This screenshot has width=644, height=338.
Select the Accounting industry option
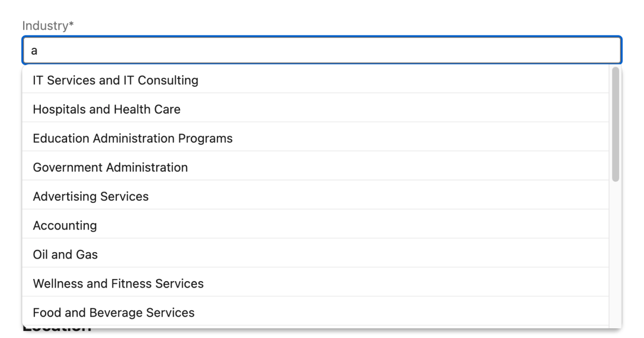pyautogui.click(x=65, y=225)
